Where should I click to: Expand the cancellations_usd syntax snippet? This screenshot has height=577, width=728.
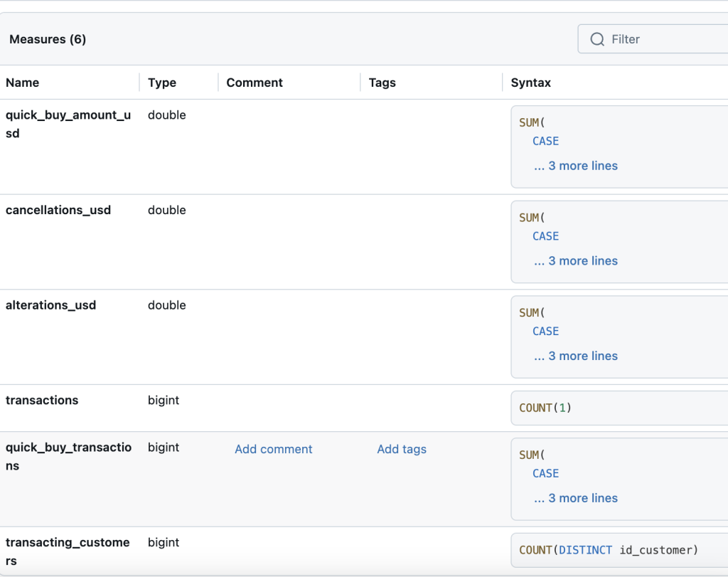coord(575,260)
